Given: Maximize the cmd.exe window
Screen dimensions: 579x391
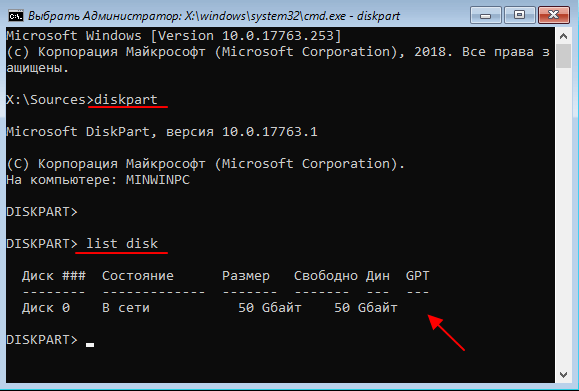Looking at the screenshot, I should 519,16.
